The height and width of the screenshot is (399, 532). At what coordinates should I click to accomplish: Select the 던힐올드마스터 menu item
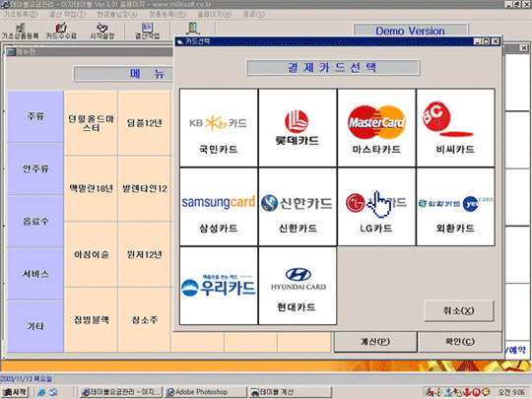tap(91, 123)
